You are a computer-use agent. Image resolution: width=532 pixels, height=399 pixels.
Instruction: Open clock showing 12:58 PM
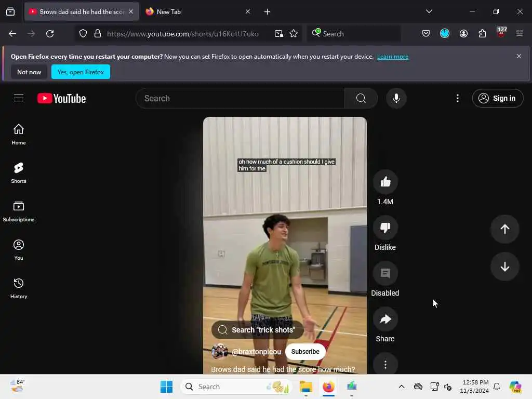474,387
